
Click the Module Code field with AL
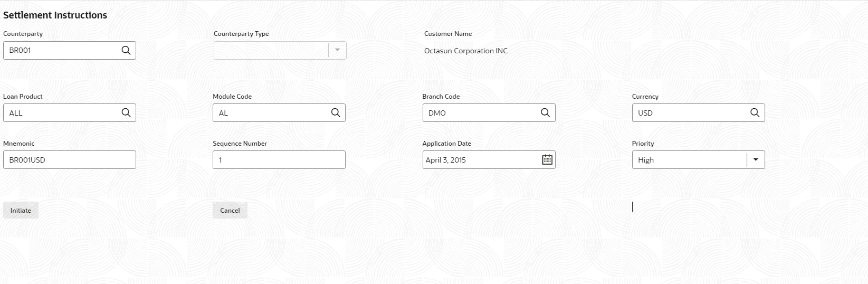point(270,113)
